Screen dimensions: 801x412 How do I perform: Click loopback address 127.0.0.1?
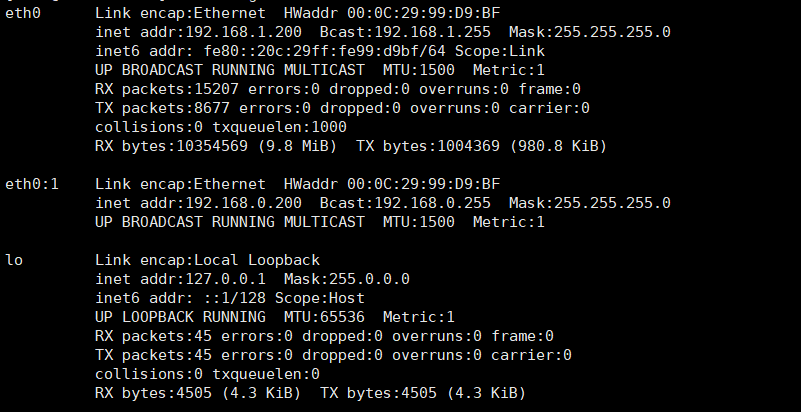(225, 279)
